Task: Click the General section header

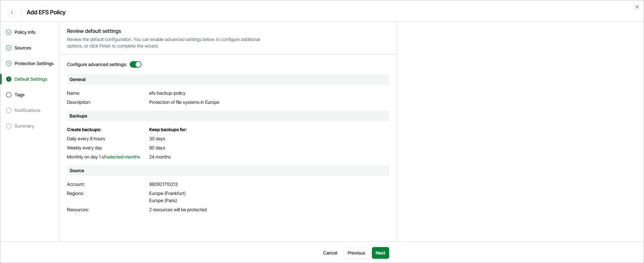Action: (78, 79)
